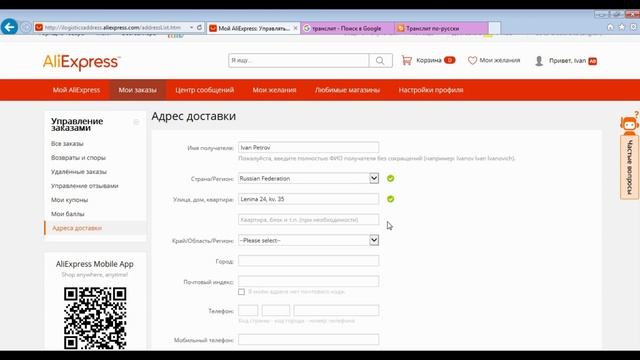Open Удалённые заказы sidebar link
The width and height of the screenshot is (640, 360).
[79, 172]
